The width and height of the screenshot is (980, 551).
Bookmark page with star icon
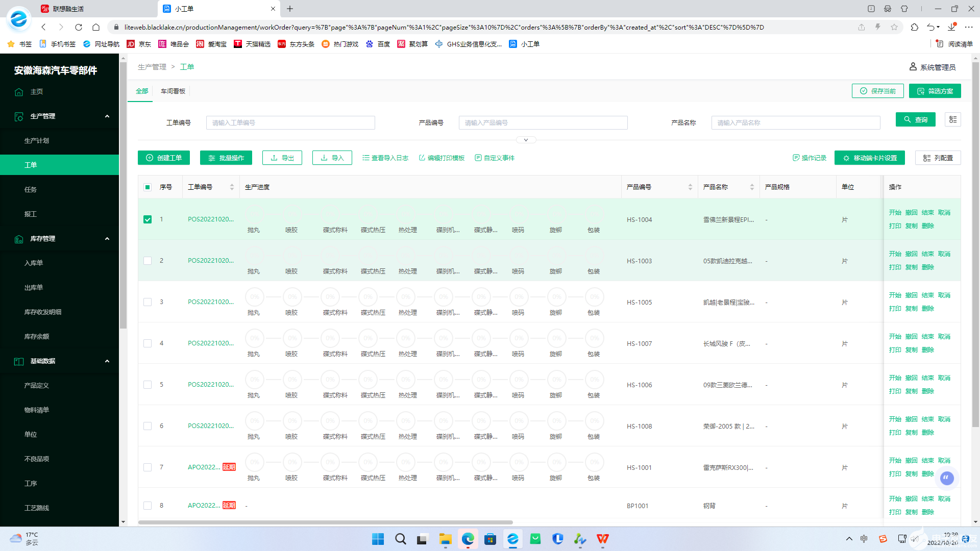pyautogui.click(x=894, y=27)
